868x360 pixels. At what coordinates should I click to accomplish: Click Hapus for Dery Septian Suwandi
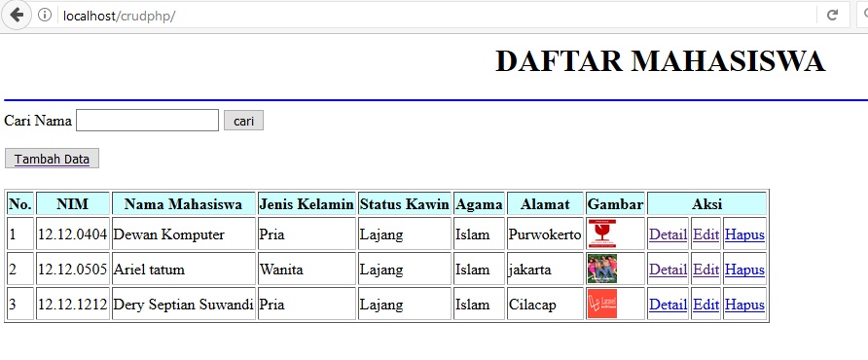pos(744,305)
